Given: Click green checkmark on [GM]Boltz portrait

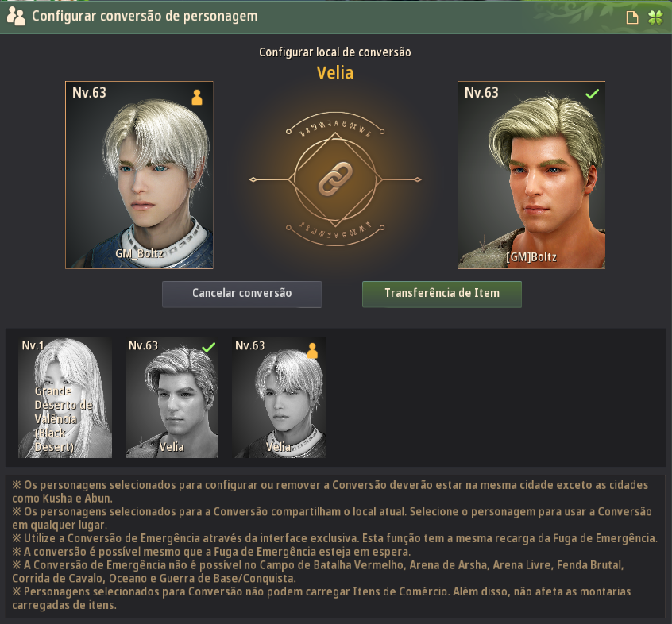Looking at the screenshot, I should coord(593,94).
